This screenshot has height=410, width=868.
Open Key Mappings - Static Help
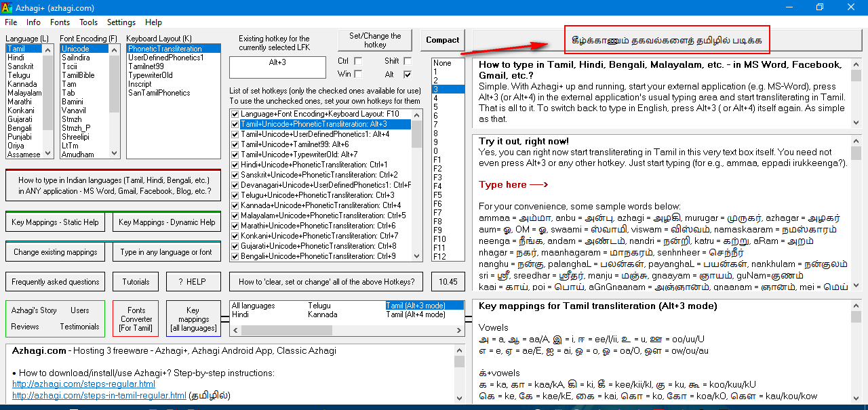point(55,222)
